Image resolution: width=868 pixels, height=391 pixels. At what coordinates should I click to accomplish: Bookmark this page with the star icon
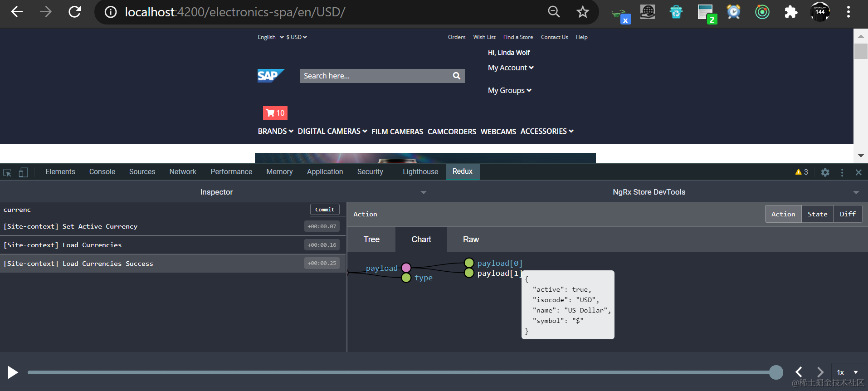coord(583,12)
